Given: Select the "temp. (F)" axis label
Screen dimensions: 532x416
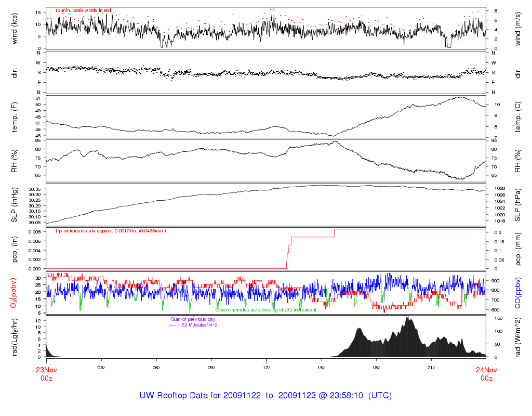Looking at the screenshot, I should pos(15,116).
